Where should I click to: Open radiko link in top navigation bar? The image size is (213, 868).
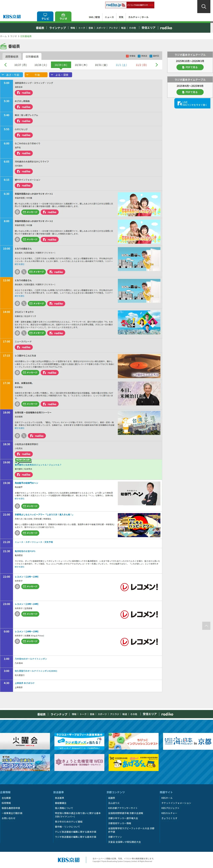(x=166, y=28)
